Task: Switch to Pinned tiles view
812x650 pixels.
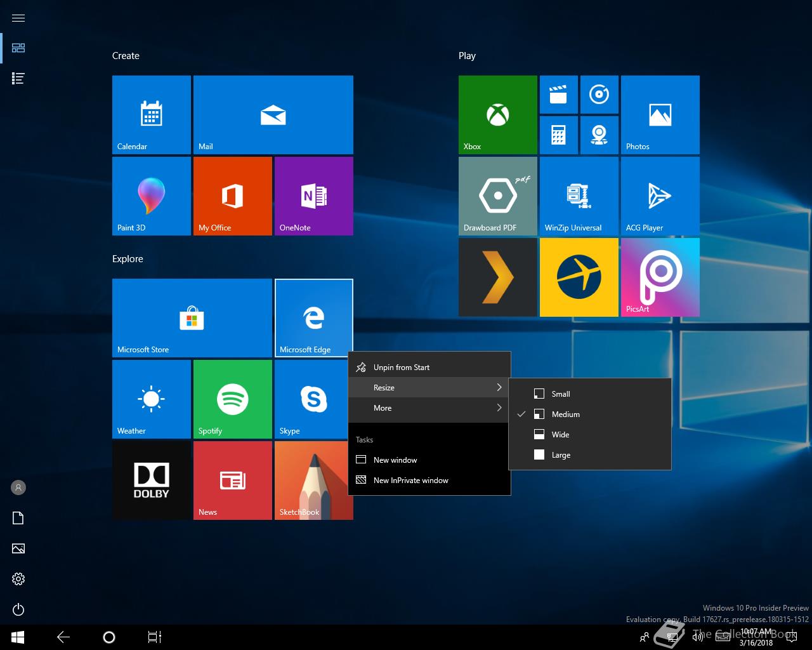Action: point(18,48)
